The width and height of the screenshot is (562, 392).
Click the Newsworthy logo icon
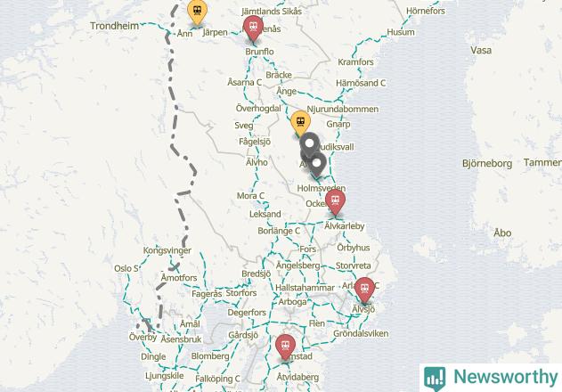click(x=435, y=378)
